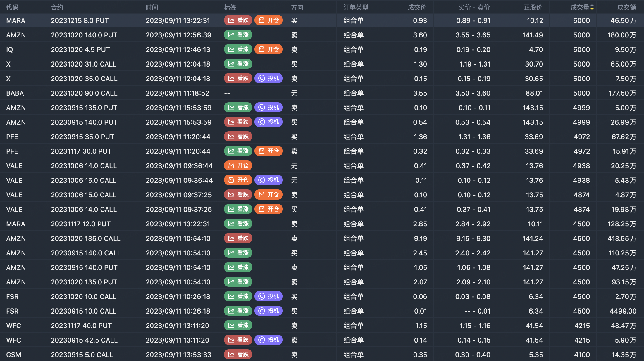
Task: Click the 看跌 tag on PFE 35.0 PUT row
Action: pos(238,137)
